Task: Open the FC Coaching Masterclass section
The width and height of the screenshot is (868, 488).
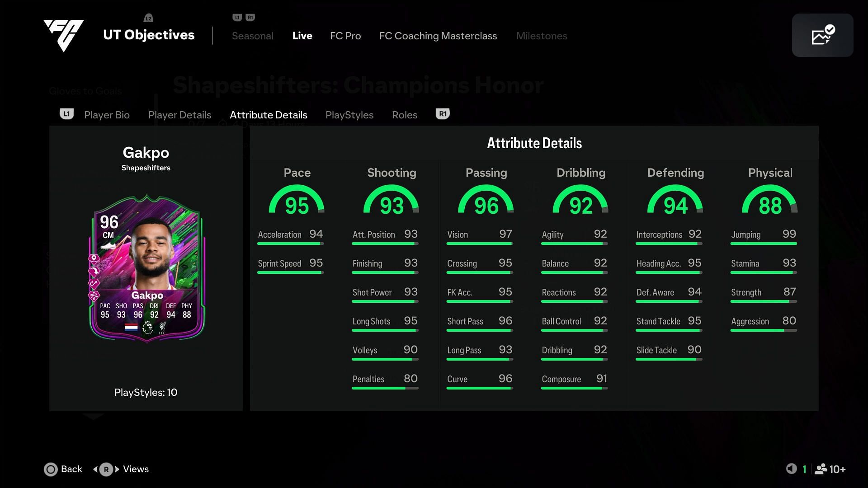Action: [438, 36]
